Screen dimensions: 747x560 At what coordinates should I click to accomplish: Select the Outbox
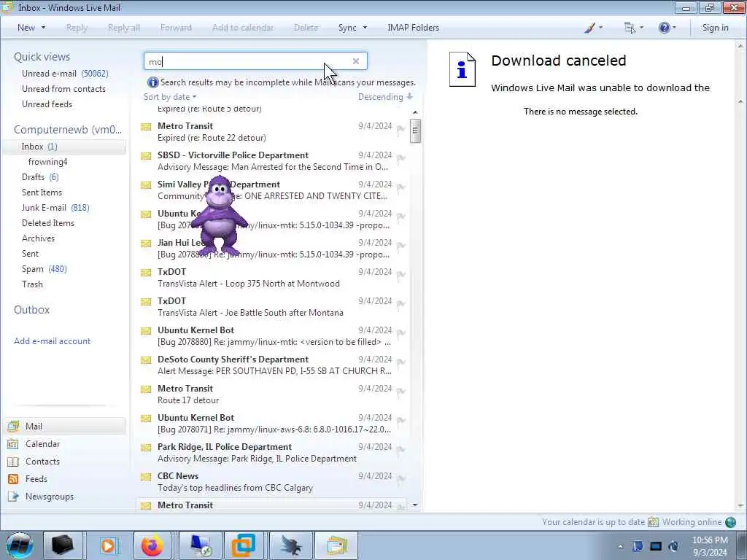(x=31, y=309)
